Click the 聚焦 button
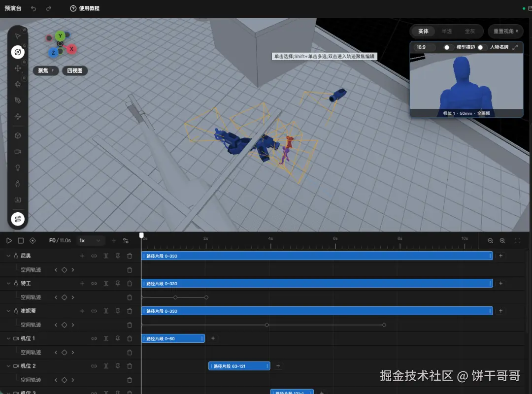 coord(46,70)
